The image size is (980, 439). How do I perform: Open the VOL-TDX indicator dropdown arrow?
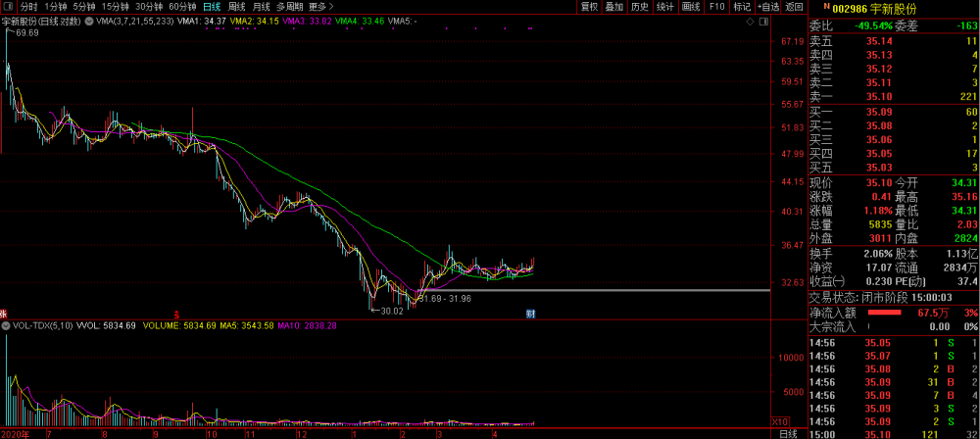pos(5,325)
